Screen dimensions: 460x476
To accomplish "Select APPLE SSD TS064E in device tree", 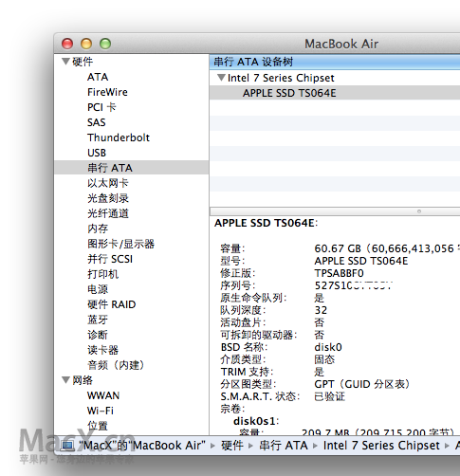I will [x=289, y=93].
